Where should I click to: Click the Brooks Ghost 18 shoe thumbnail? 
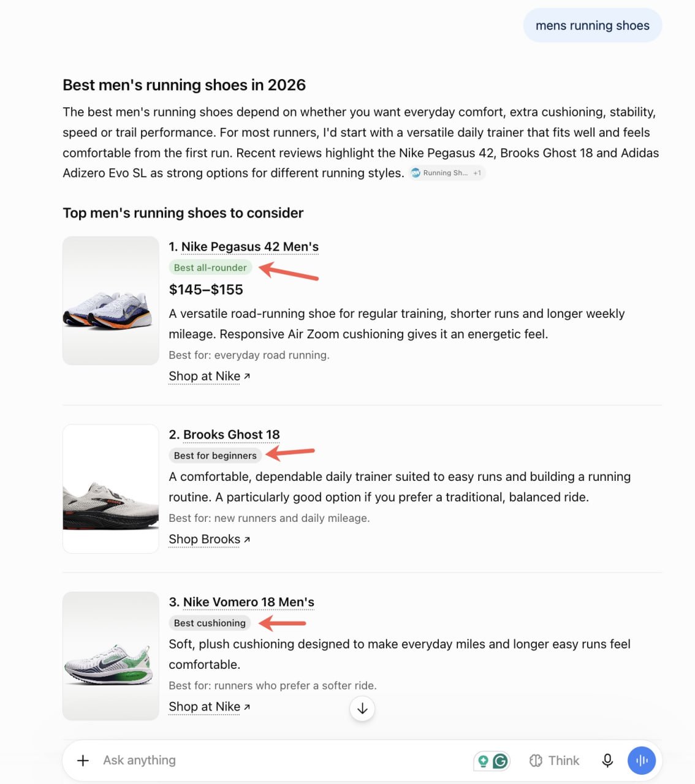click(111, 489)
